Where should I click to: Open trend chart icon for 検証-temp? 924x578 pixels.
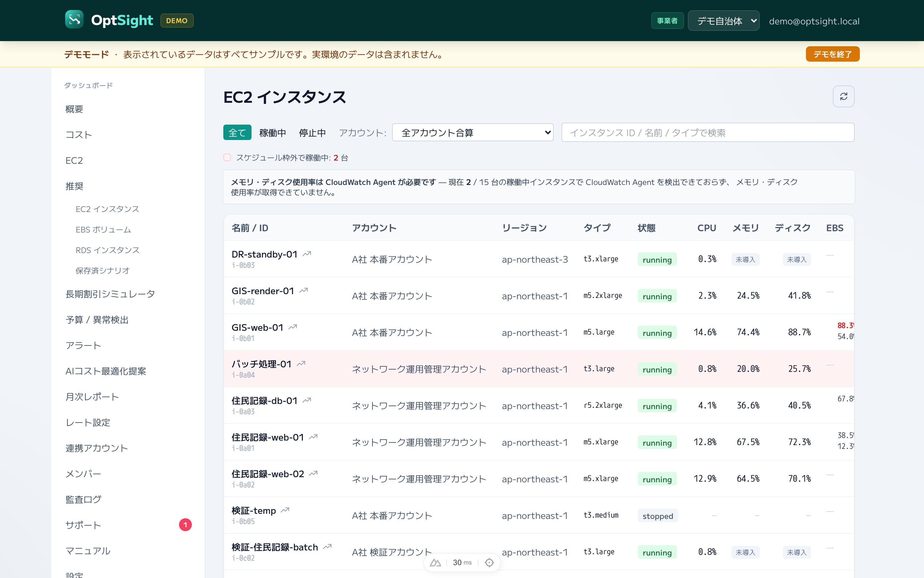285,510
